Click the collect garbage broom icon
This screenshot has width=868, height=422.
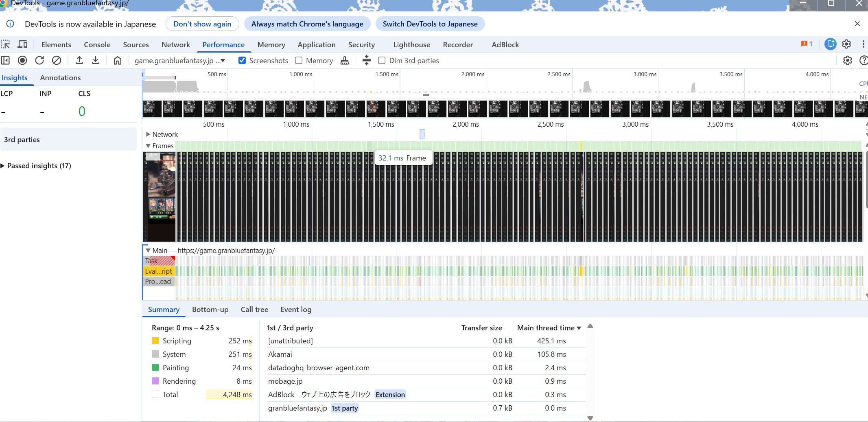coord(345,60)
